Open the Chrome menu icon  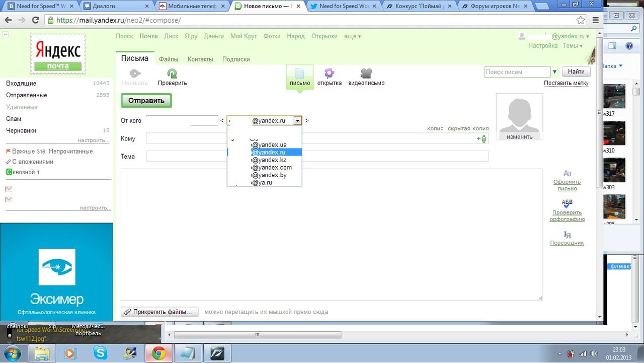point(596,20)
